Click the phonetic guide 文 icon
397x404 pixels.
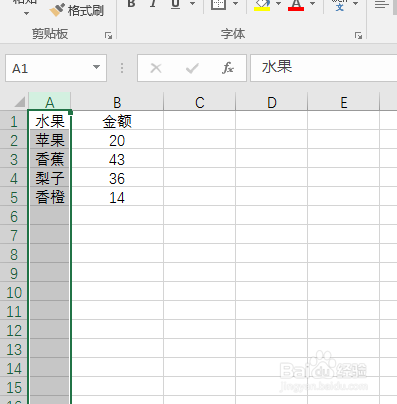[x=340, y=5]
